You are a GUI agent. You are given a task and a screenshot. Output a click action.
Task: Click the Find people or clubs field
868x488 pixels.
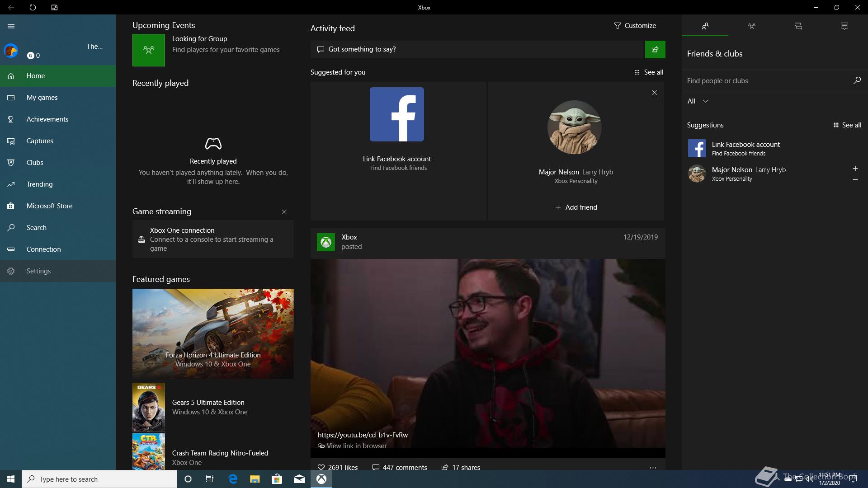(x=766, y=81)
